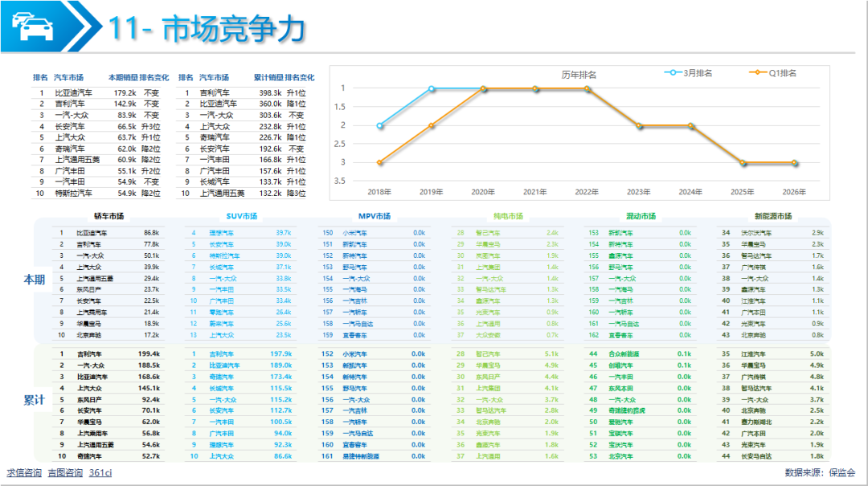Select the chart data point at 2023年
The image size is (868, 486).
[x=639, y=125]
